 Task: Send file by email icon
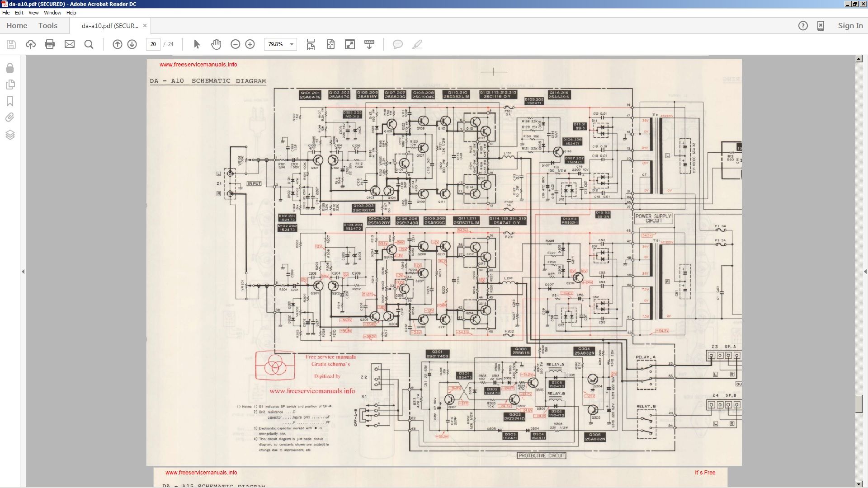coord(70,44)
